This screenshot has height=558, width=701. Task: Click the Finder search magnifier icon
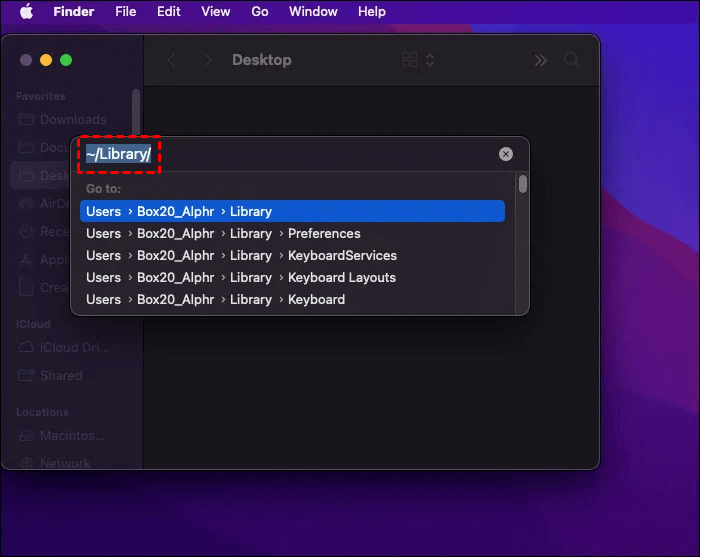(x=572, y=60)
